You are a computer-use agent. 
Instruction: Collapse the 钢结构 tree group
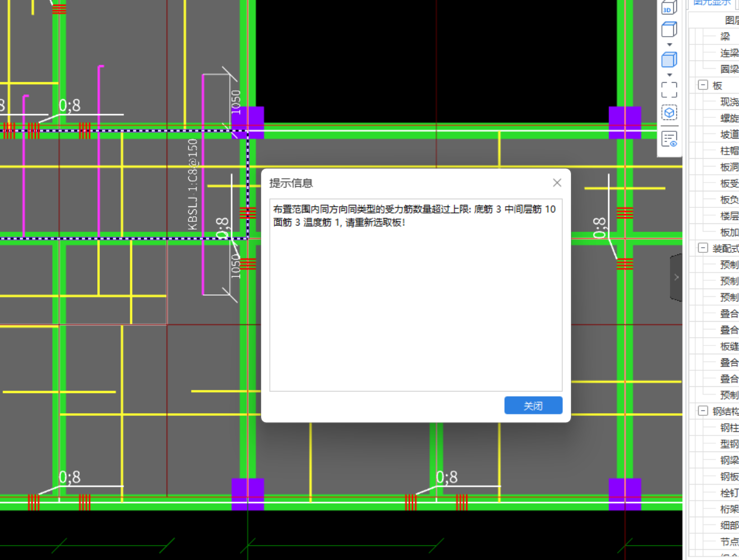click(703, 411)
